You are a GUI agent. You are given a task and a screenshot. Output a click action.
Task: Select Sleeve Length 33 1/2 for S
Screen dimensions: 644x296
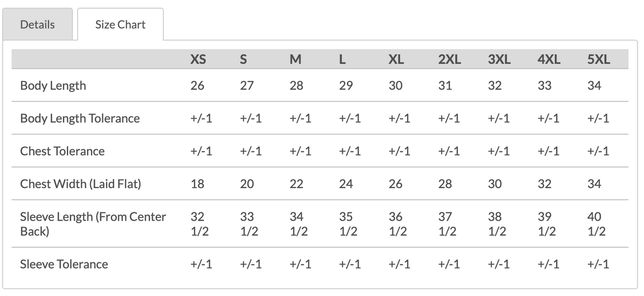coord(248,224)
